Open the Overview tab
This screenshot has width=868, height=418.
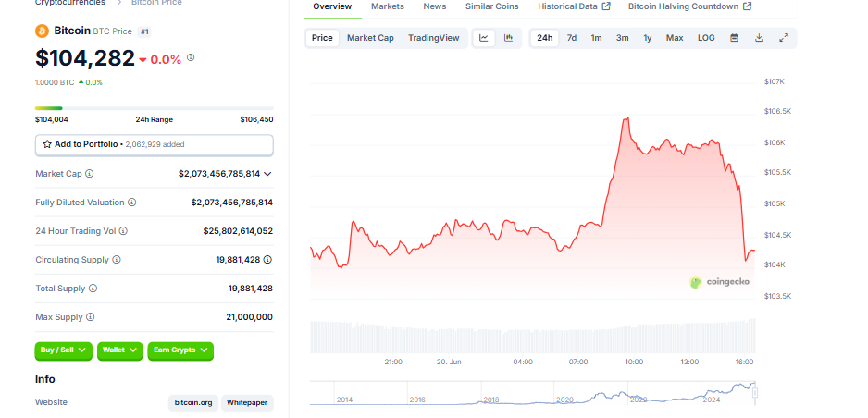332,7
